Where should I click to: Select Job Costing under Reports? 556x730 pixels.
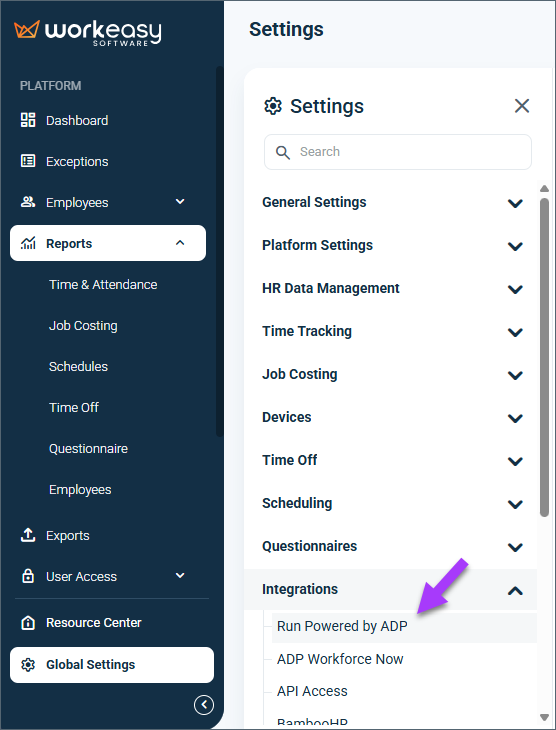tap(83, 325)
